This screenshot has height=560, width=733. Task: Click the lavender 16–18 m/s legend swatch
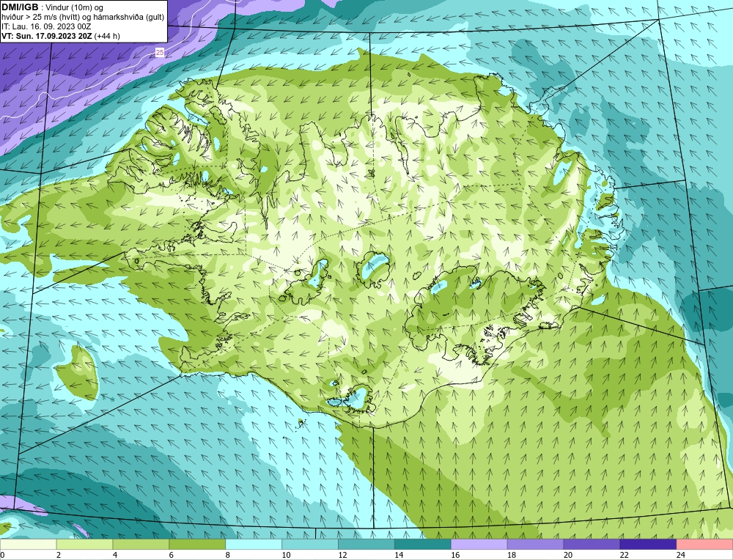click(x=479, y=544)
